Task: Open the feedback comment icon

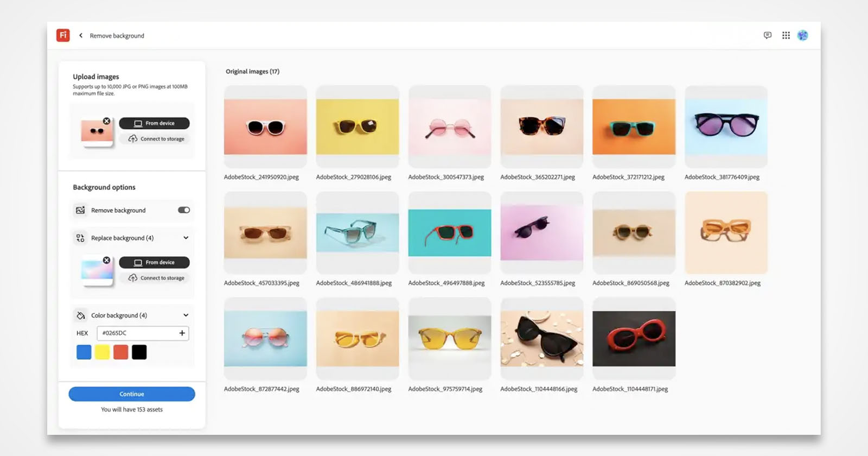Action: 767,35
